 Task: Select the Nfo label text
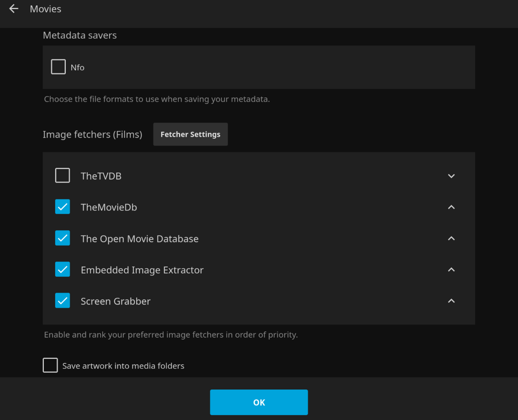77,68
